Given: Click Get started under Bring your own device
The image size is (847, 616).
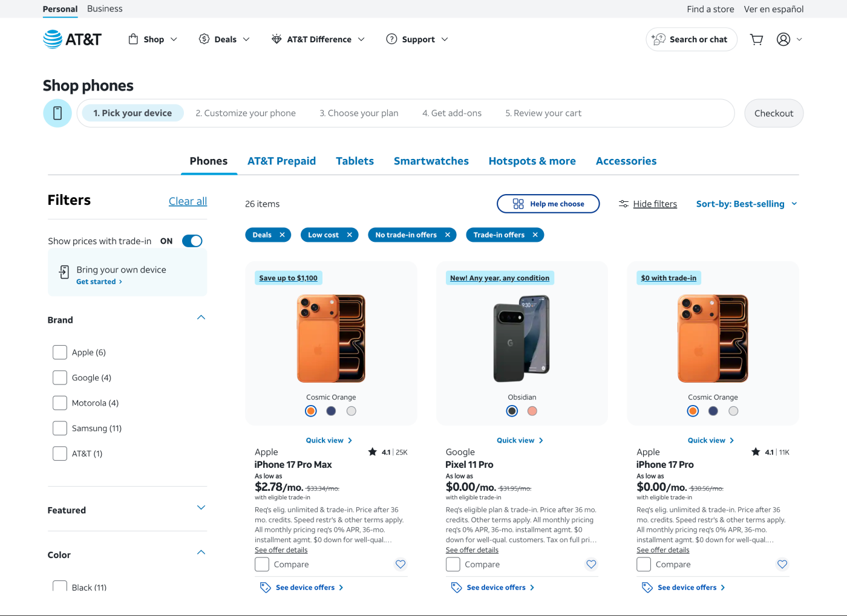Looking at the screenshot, I should pyautogui.click(x=99, y=282).
